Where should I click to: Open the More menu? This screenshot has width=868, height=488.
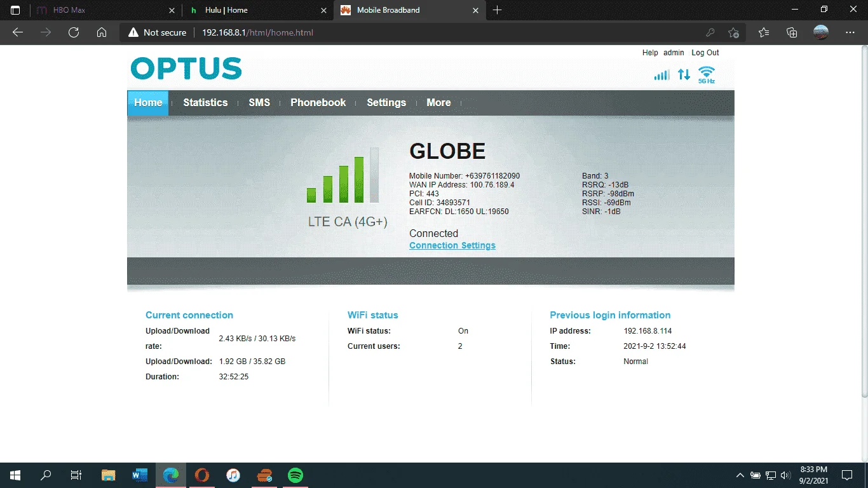coord(438,103)
